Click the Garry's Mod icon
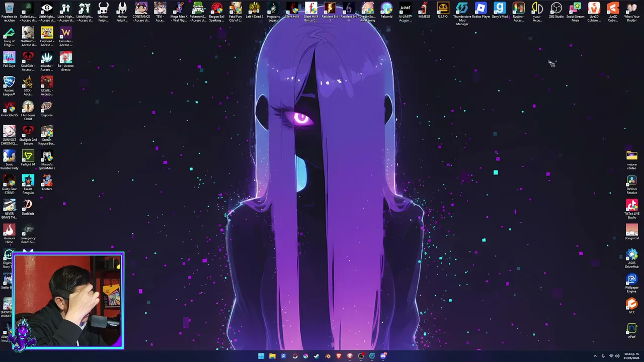Image resolution: width=644 pixels, height=362 pixels. 500,10
